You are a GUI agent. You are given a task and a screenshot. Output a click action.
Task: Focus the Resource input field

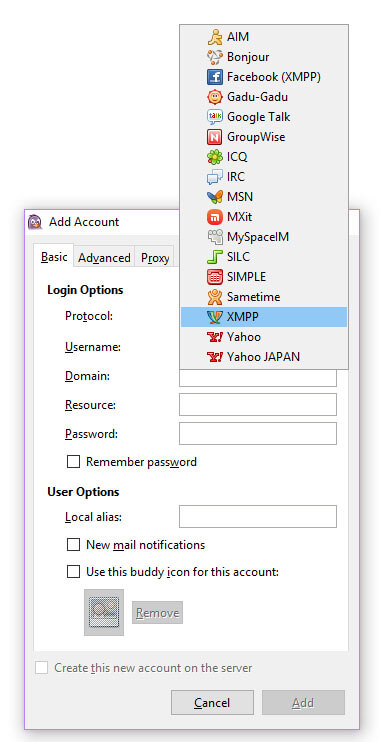(257, 405)
